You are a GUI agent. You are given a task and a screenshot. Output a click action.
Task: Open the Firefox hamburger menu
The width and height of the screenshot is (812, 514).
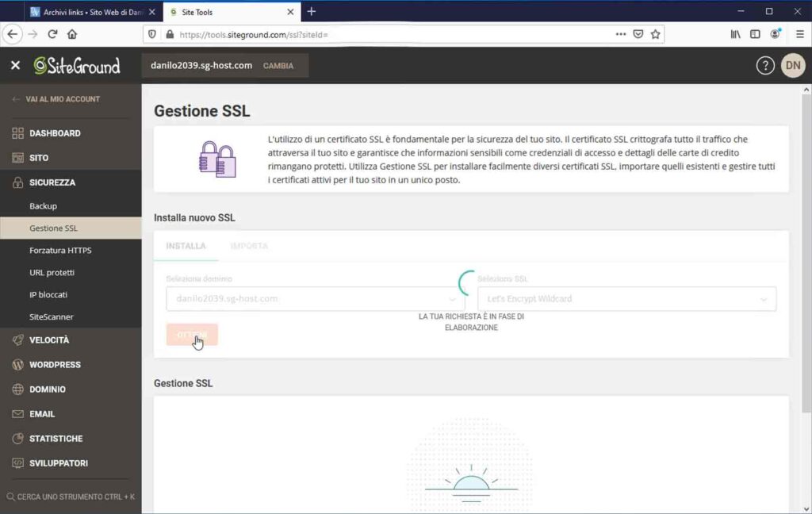[x=799, y=34]
